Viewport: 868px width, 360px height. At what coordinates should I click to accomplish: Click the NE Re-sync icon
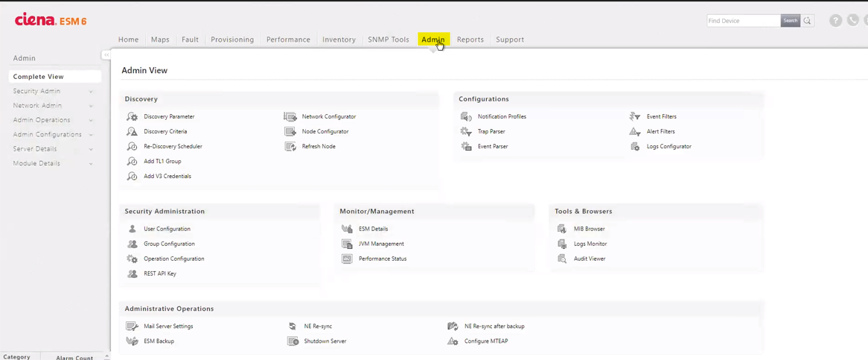pos(293,326)
